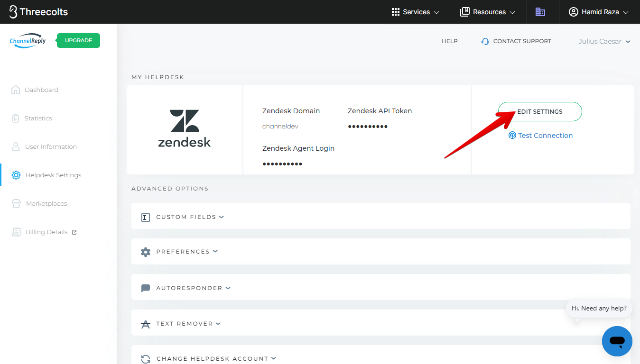Screen dimensions: 640x364
Task: Expand the Text Remover section
Action: click(x=381, y=323)
